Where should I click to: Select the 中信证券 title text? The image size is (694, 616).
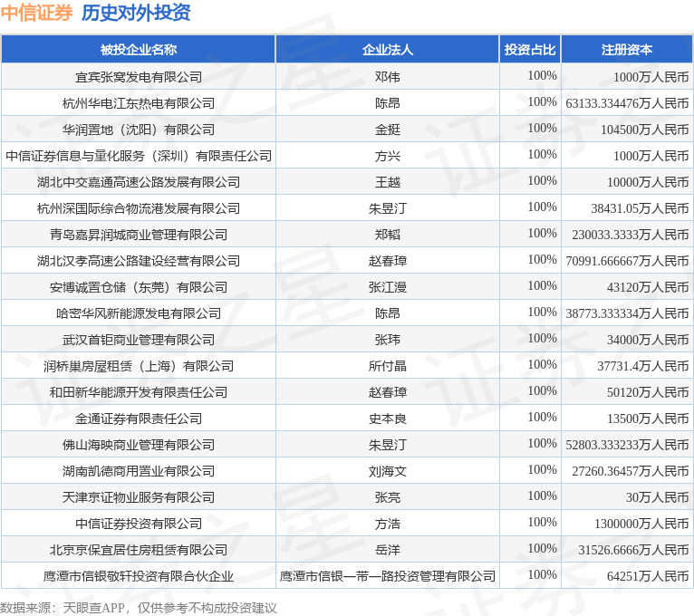pos(36,13)
